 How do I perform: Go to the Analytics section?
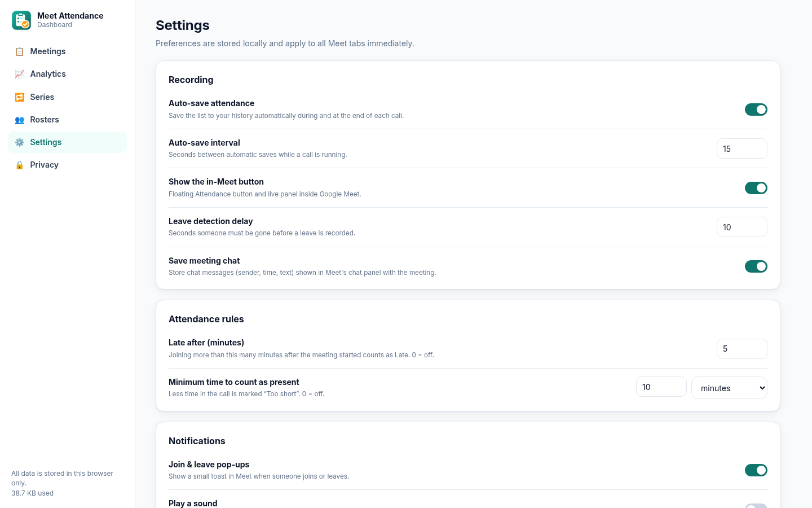pyautogui.click(x=68, y=74)
